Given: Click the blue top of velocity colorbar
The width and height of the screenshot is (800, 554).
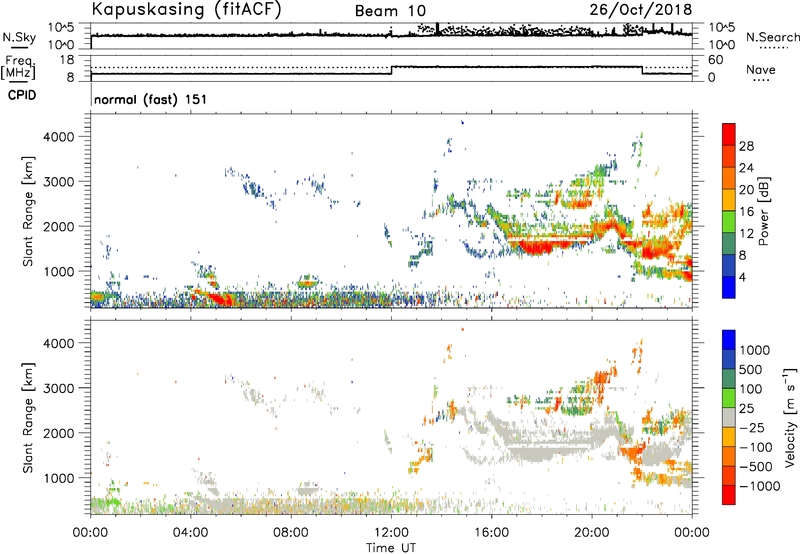Looking at the screenshot, I should coord(729,339).
